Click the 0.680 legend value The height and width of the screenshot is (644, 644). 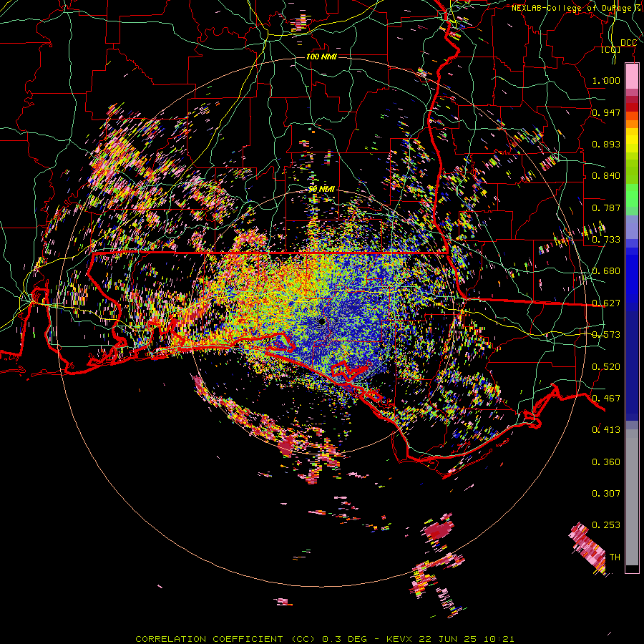click(x=606, y=271)
